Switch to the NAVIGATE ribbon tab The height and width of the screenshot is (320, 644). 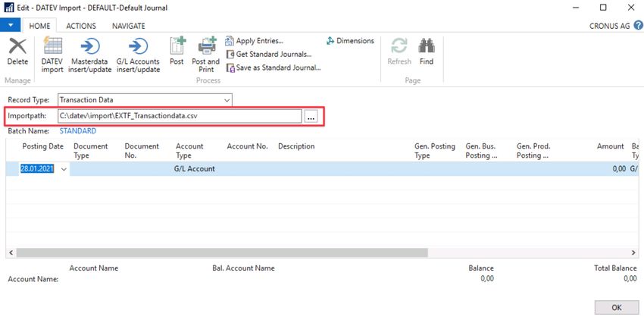coord(129,26)
